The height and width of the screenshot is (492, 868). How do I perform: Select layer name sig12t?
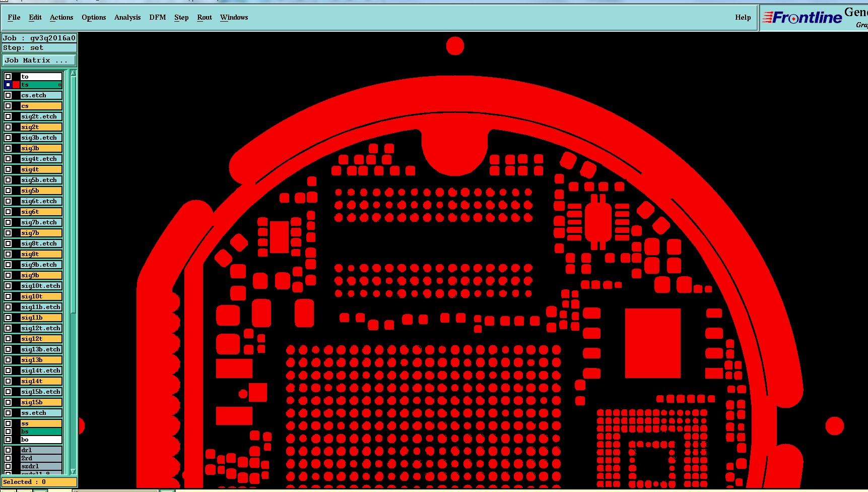(41, 339)
